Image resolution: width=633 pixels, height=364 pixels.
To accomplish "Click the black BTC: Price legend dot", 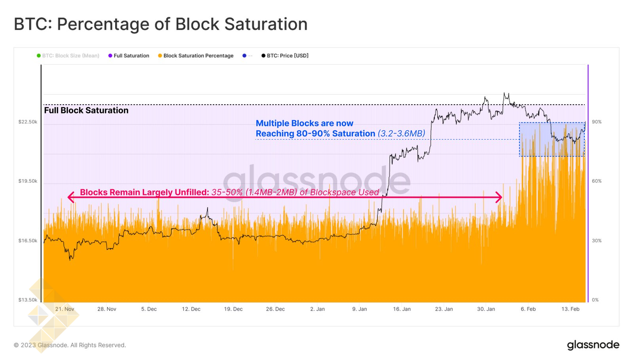I will point(263,56).
